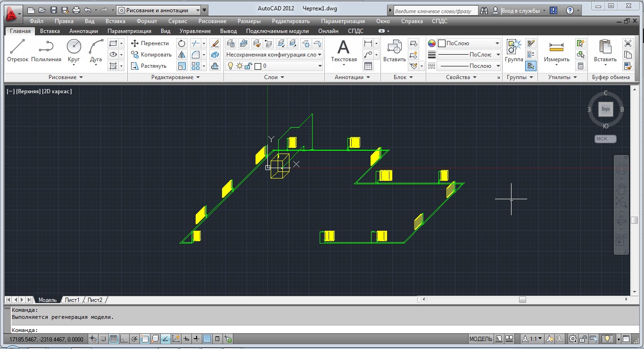Switch to the Лист1 layout tab

point(72,300)
